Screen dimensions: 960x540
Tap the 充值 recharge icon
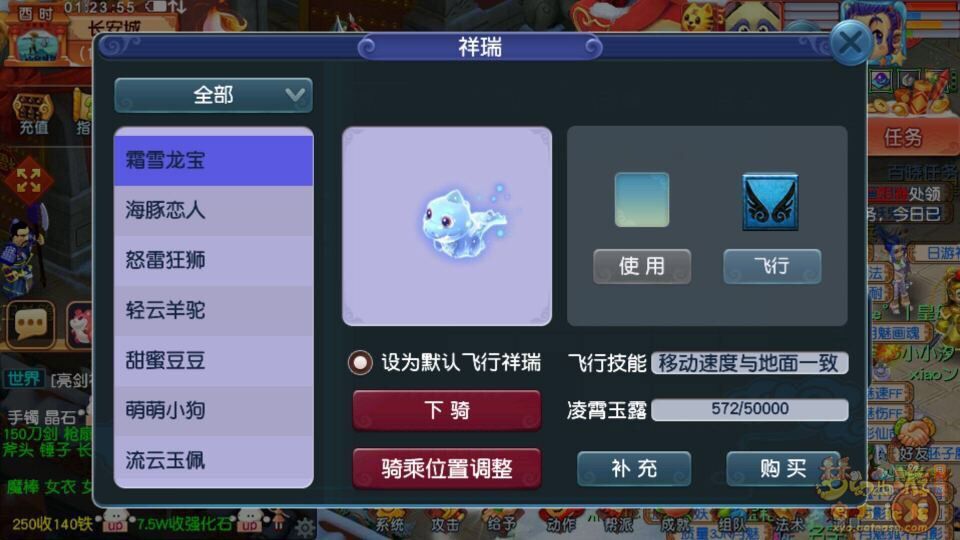click(x=34, y=113)
